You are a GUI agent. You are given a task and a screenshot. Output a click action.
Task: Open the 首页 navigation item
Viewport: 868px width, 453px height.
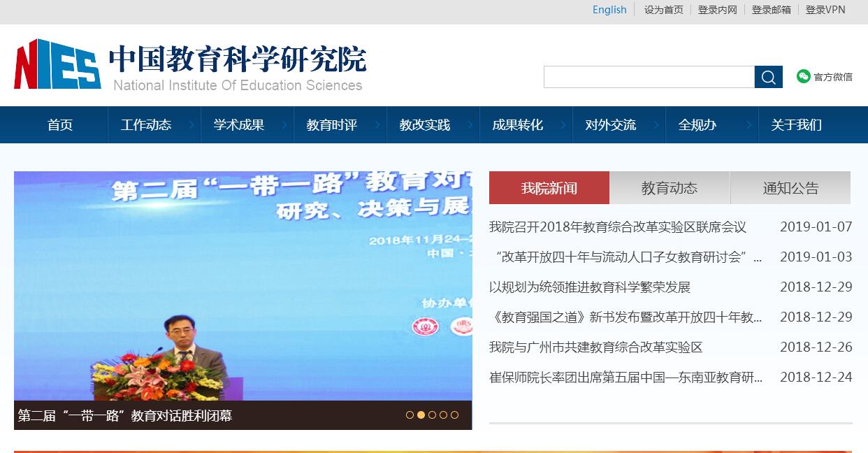60,125
